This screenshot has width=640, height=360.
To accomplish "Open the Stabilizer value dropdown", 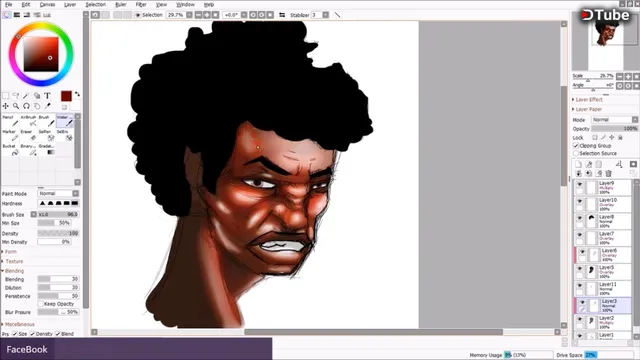I will pos(325,15).
